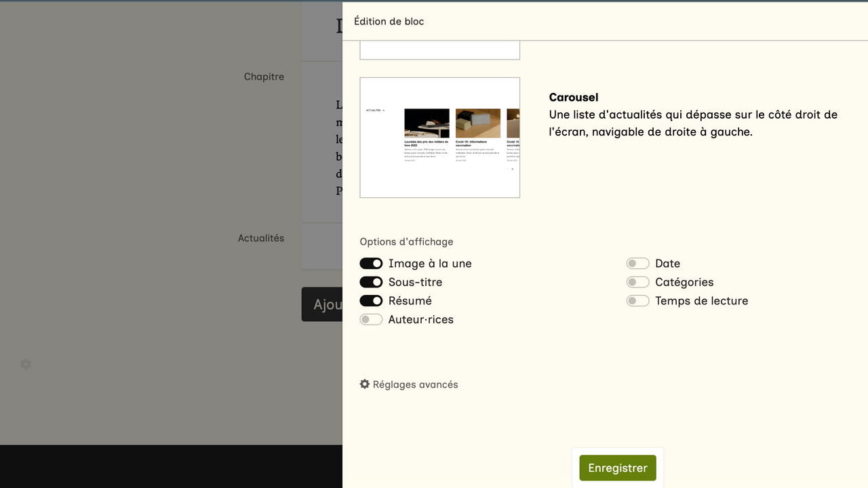Disable the Résumé toggle

click(371, 301)
